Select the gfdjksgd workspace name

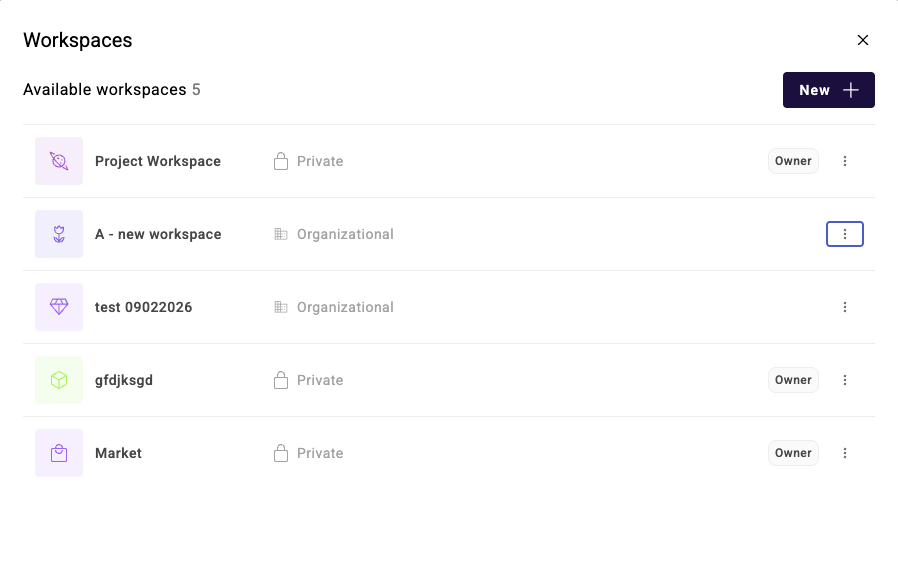124,380
